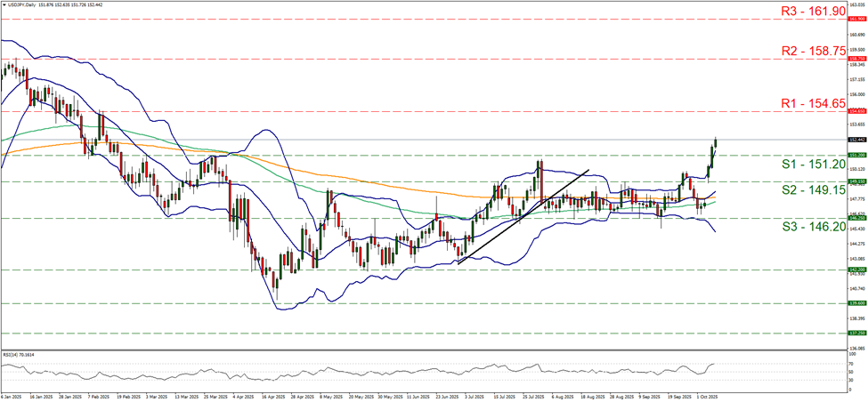Click the red 158.750 price tag on axis
Viewport: 868px width, 402px height.
(x=856, y=58)
